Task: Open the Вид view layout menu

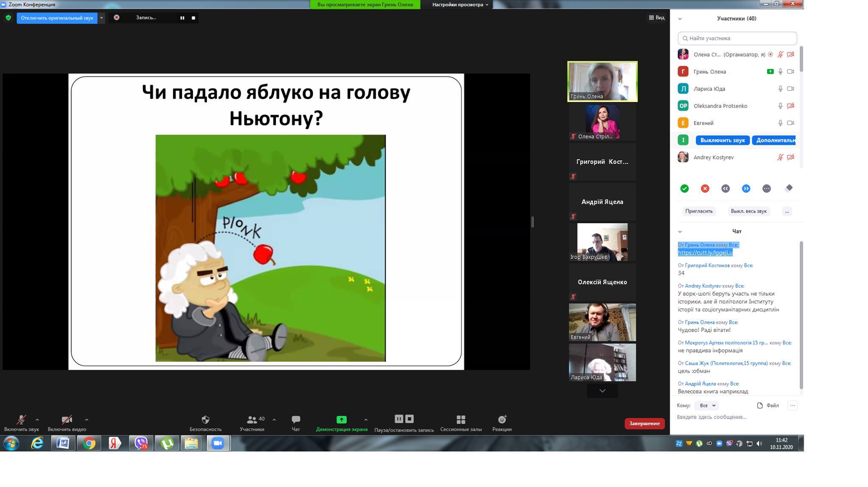Action: pos(657,18)
